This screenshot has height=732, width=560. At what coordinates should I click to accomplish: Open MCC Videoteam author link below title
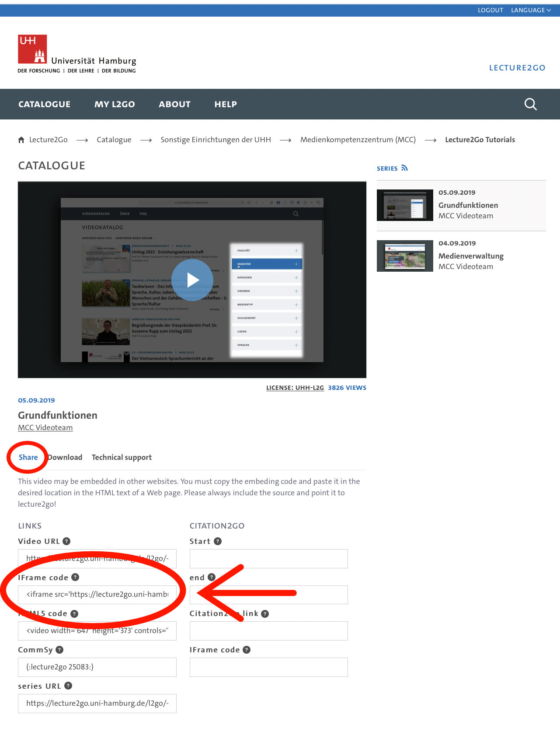point(45,428)
